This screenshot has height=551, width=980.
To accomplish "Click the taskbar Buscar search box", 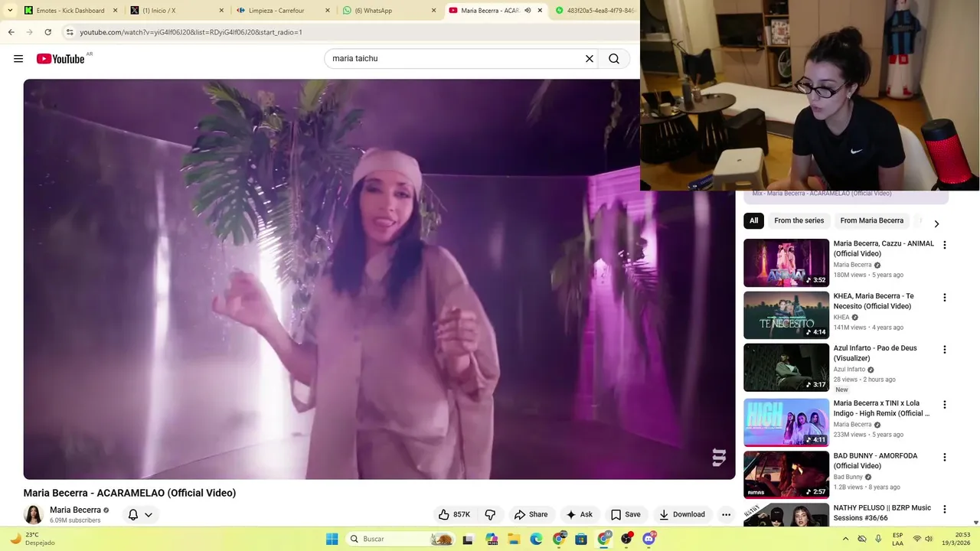I will (x=401, y=539).
